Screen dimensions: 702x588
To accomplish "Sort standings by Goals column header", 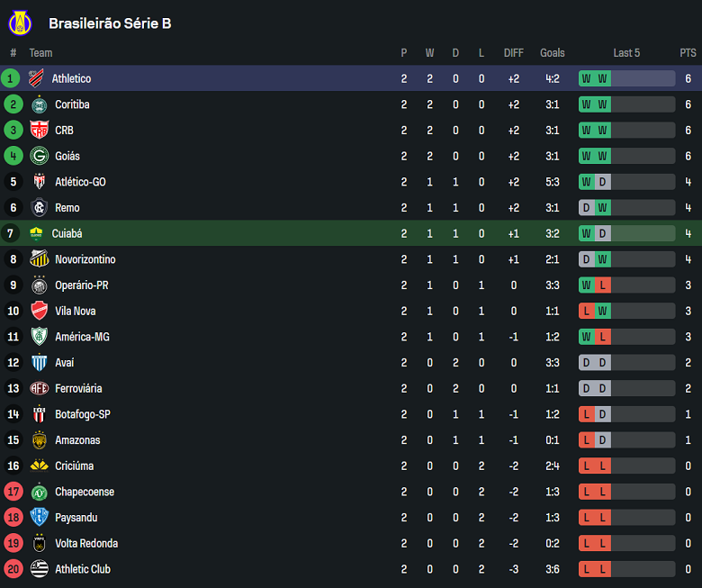I will click(x=553, y=53).
